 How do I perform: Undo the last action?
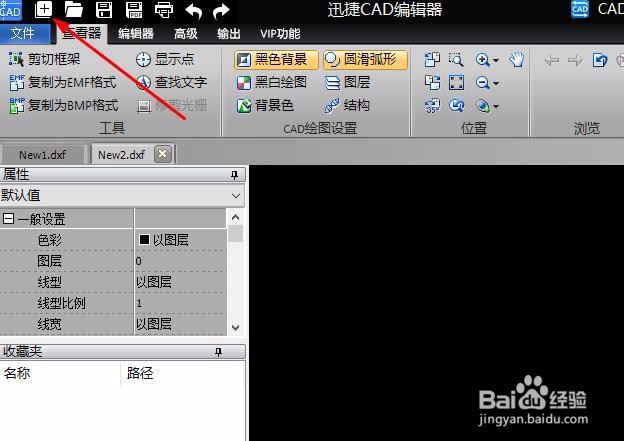click(194, 10)
